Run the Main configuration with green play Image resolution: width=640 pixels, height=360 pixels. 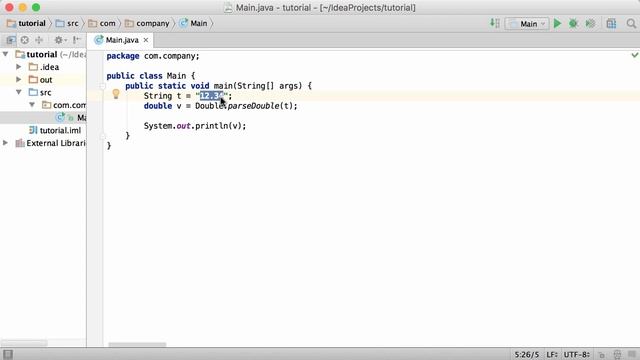tap(557, 24)
